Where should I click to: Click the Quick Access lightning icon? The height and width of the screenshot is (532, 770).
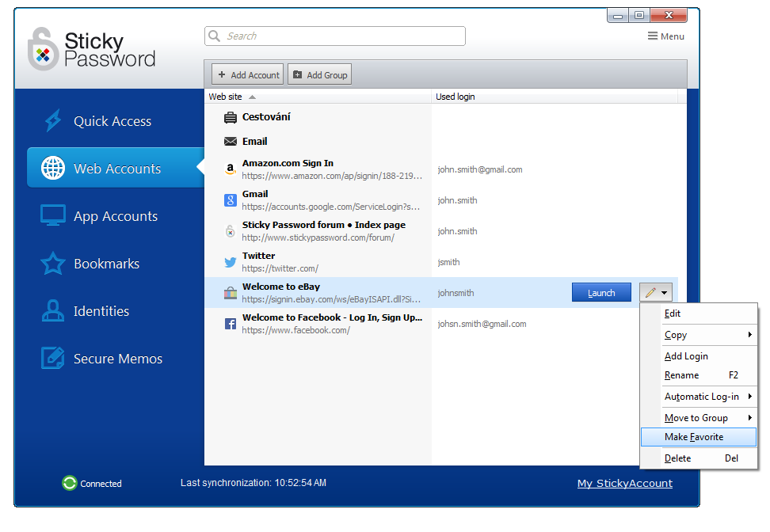(53, 121)
